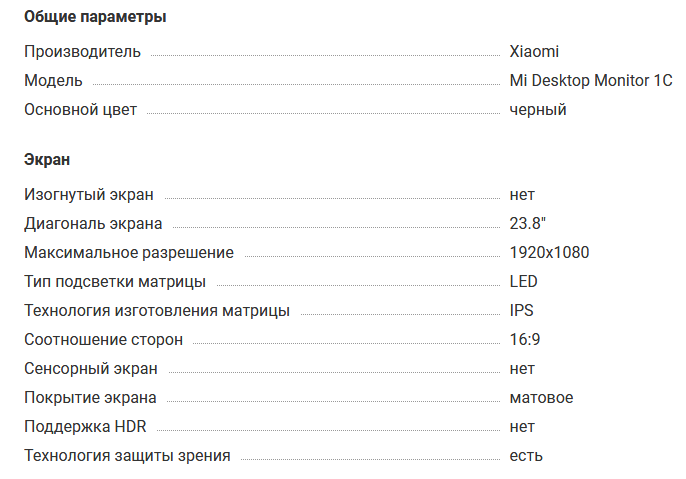Click the "Экран" section heading
686x479 pixels.
[x=47, y=160]
